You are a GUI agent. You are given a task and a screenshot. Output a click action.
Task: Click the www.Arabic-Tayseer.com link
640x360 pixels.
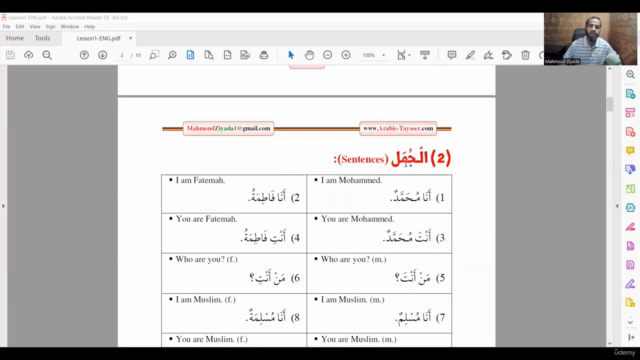(x=398, y=128)
